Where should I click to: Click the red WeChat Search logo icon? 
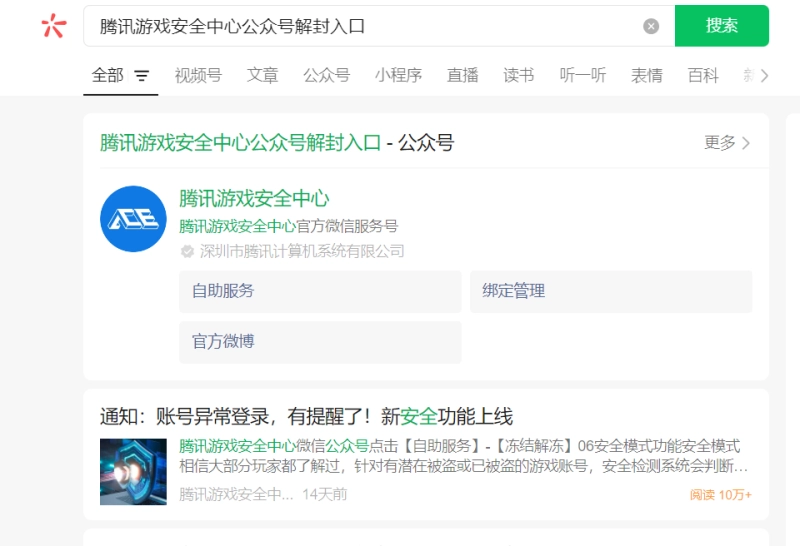(54, 26)
